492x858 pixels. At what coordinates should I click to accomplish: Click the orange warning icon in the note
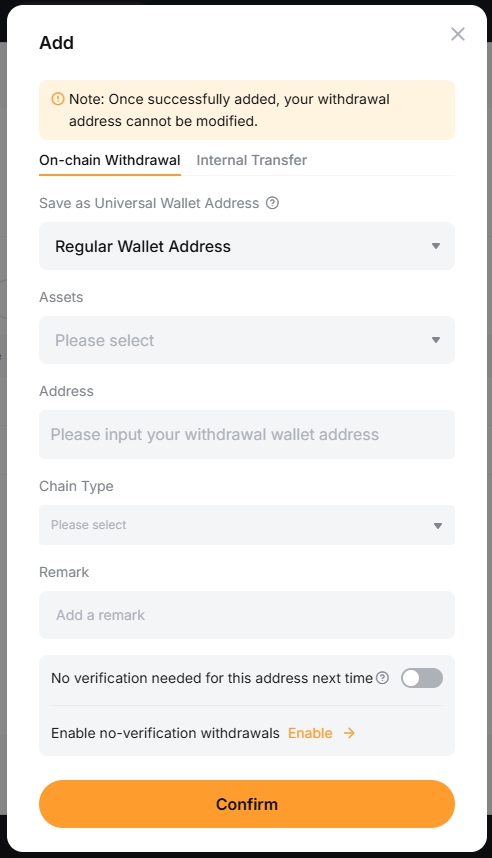point(57,99)
